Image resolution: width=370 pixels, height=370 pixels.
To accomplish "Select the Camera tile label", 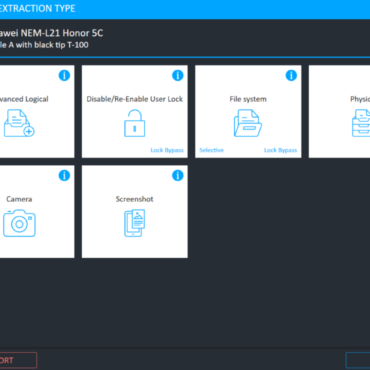I will 19,199.
